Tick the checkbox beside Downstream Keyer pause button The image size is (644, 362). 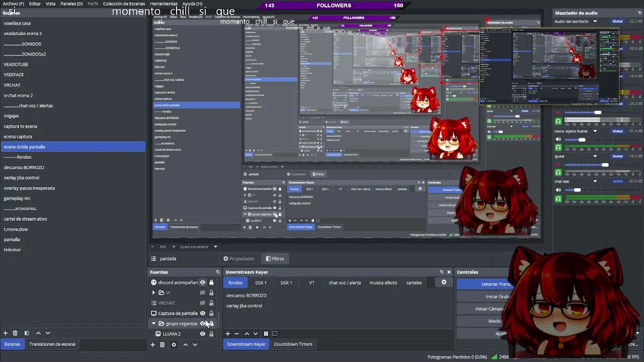pyautogui.click(x=275, y=333)
